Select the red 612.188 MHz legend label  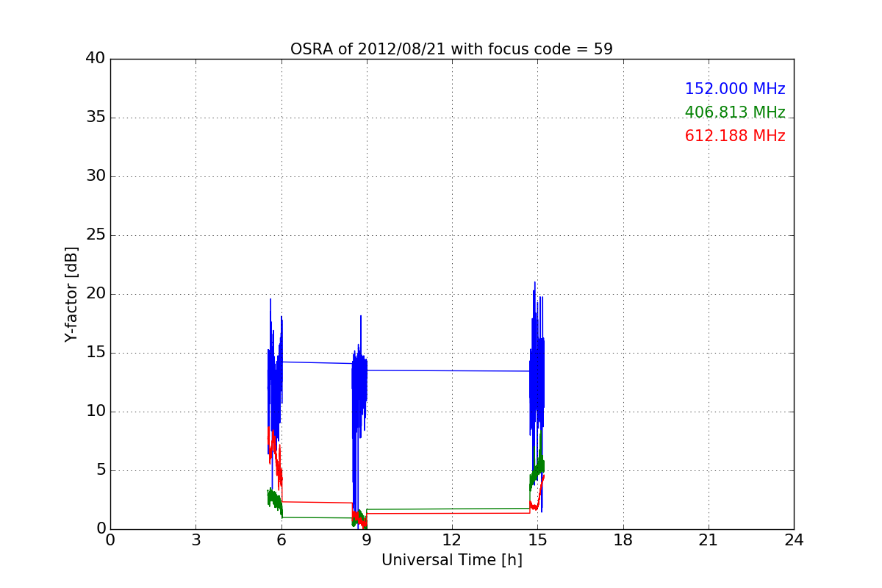pos(735,136)
